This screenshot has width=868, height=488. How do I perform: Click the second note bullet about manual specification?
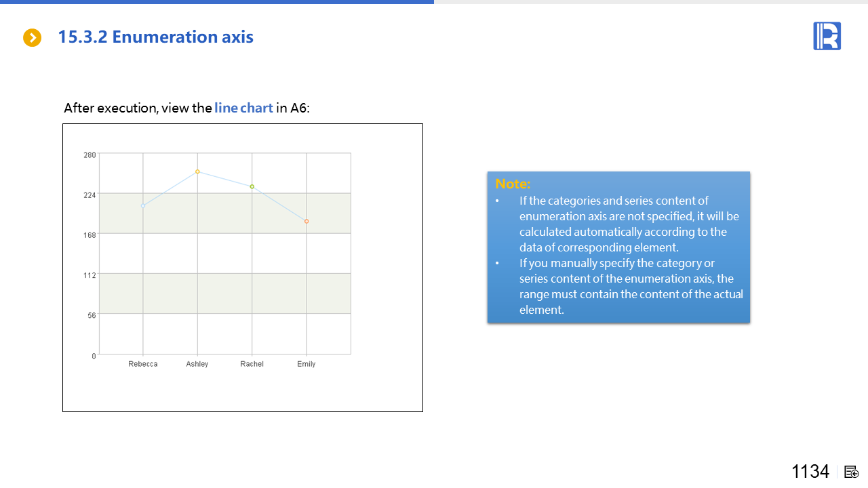[631, 286]
